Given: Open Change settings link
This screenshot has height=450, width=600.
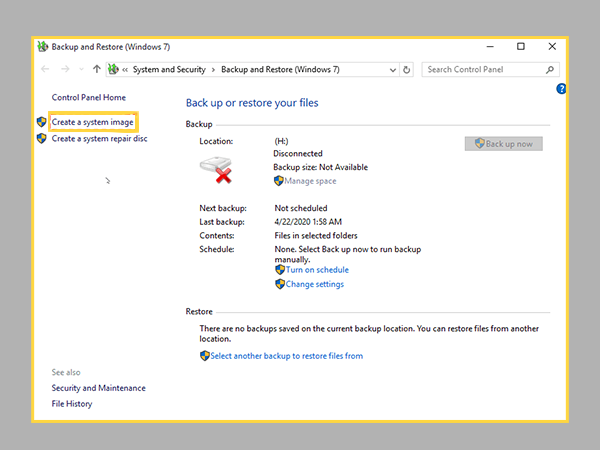Looking at the screenshot, I should click(315, 284).
